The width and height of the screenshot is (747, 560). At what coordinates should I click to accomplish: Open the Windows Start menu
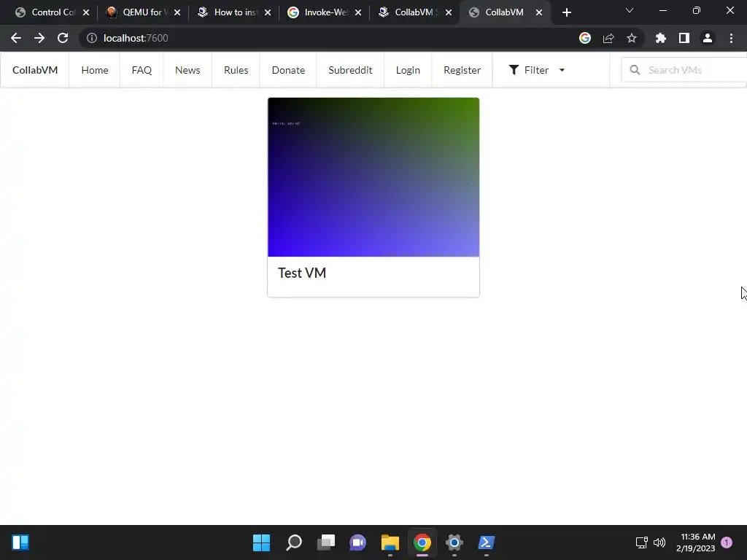coord(261,542)
